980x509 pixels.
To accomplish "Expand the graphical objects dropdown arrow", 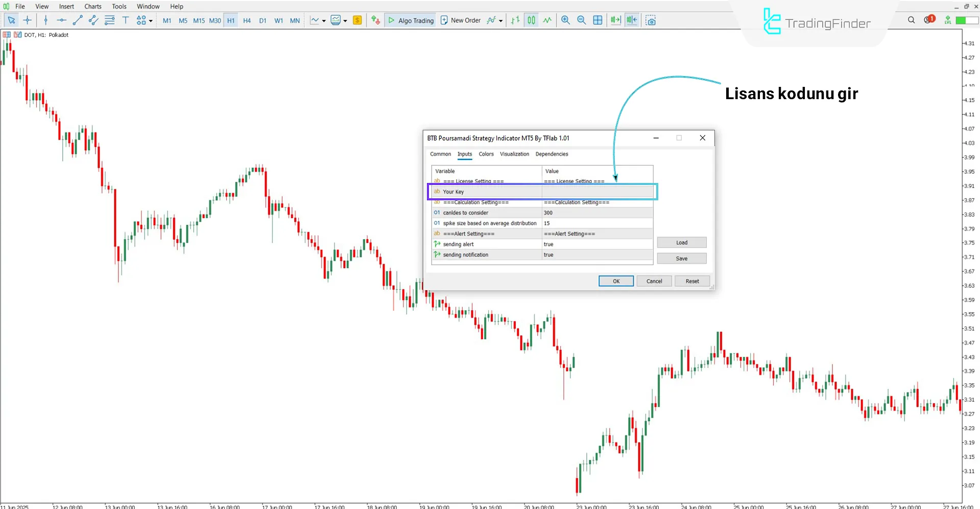I will tap(151, 21).
